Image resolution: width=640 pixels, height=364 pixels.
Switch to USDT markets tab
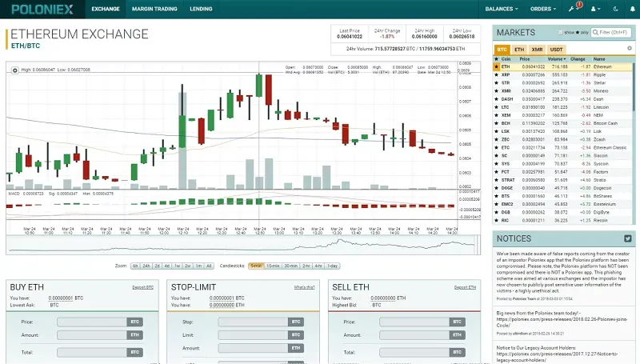point(556,50)
